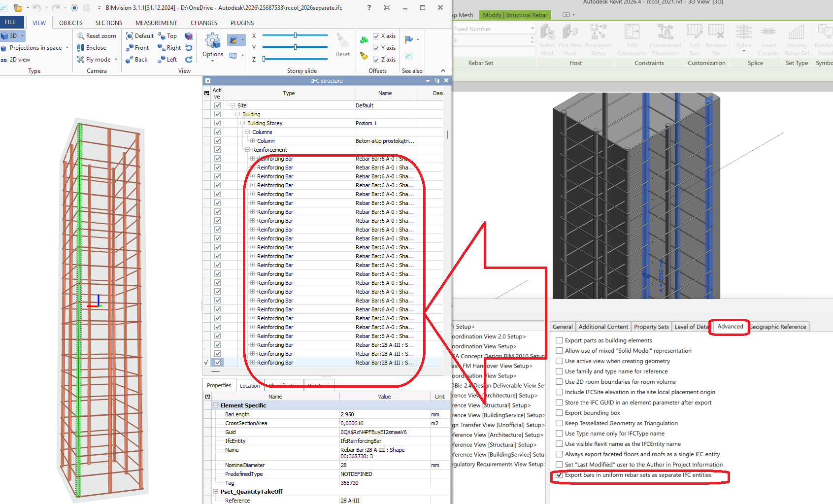Collapse the BIMvision ribbon

coord(443,71)
